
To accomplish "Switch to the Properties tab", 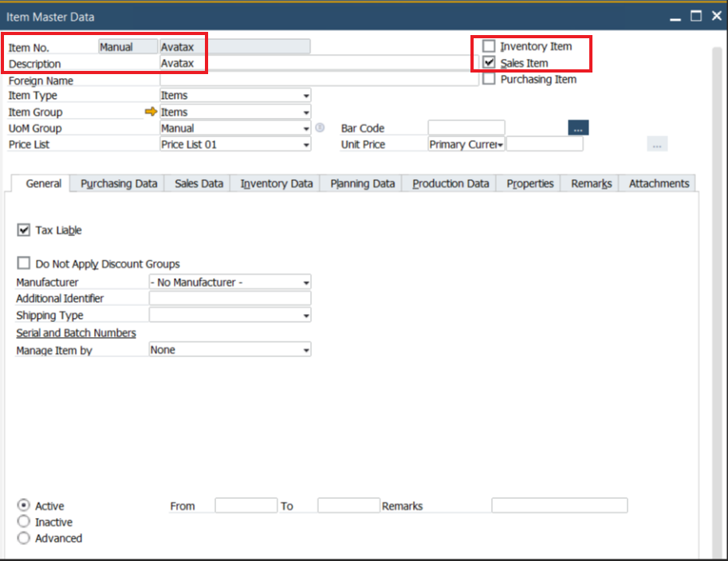I will coord(529,184).
